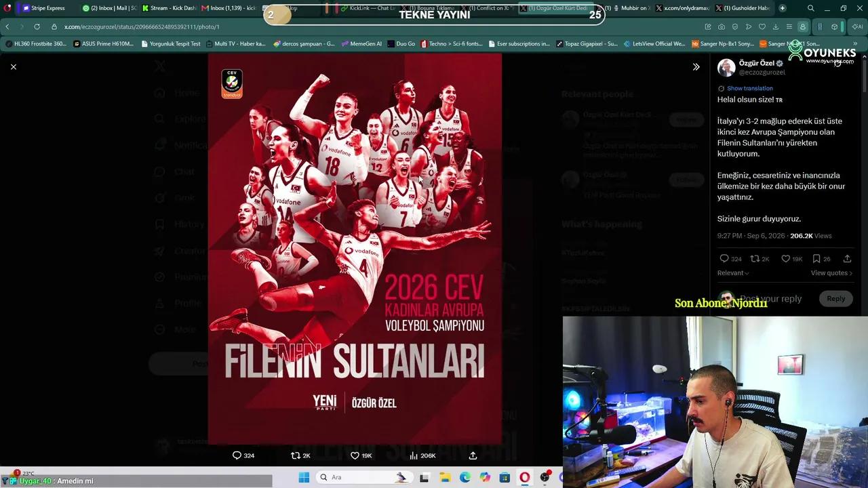
Task: Open the LetsView Official Website bookmark
Action: coord(654,43)
